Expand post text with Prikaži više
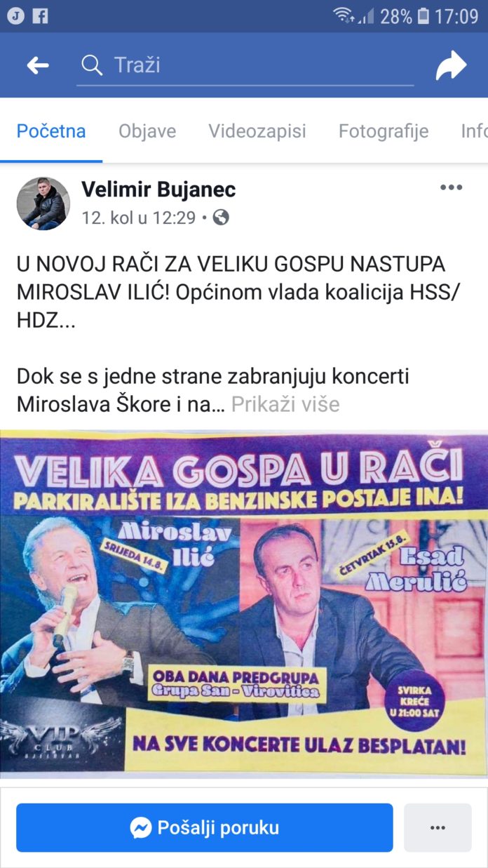The image size is (488, 868). pos(285,404)
